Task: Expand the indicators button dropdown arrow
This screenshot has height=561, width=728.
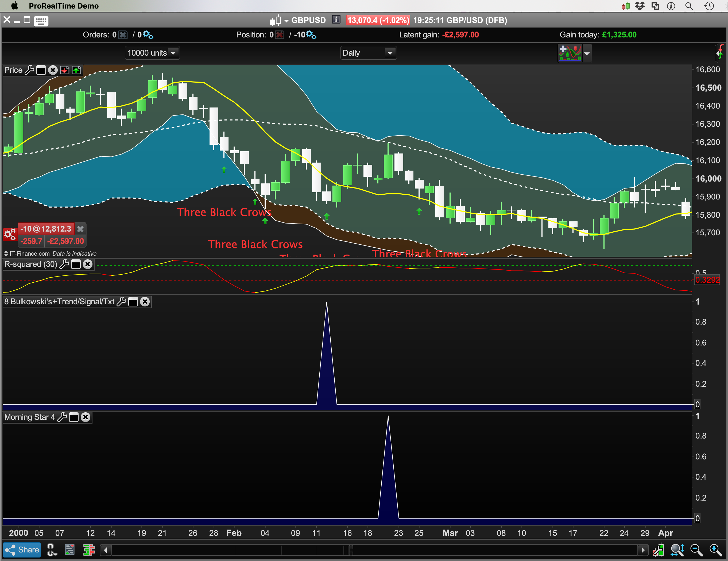Action: pyautogui.click(x=587, y=53)
